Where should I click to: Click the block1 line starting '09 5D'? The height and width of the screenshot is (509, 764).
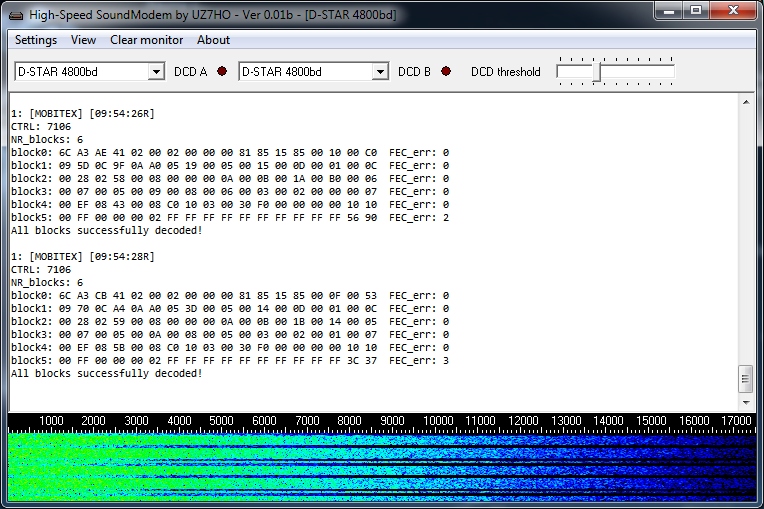click(x=230, y=166)
